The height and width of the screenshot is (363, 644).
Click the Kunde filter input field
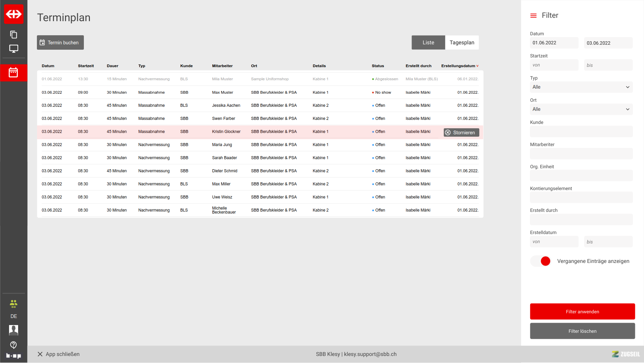click(581, 131)
